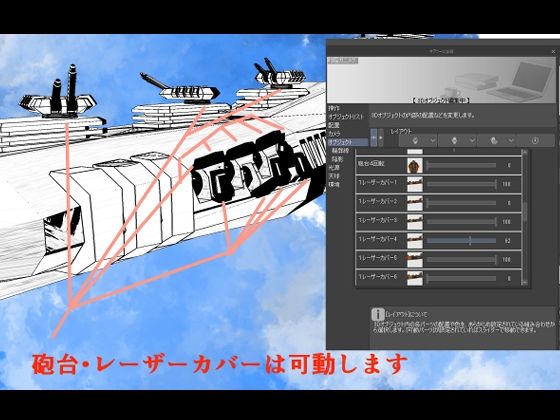Select the highlighted オブジェクト category
560x420 pixels.
point(348,142)
